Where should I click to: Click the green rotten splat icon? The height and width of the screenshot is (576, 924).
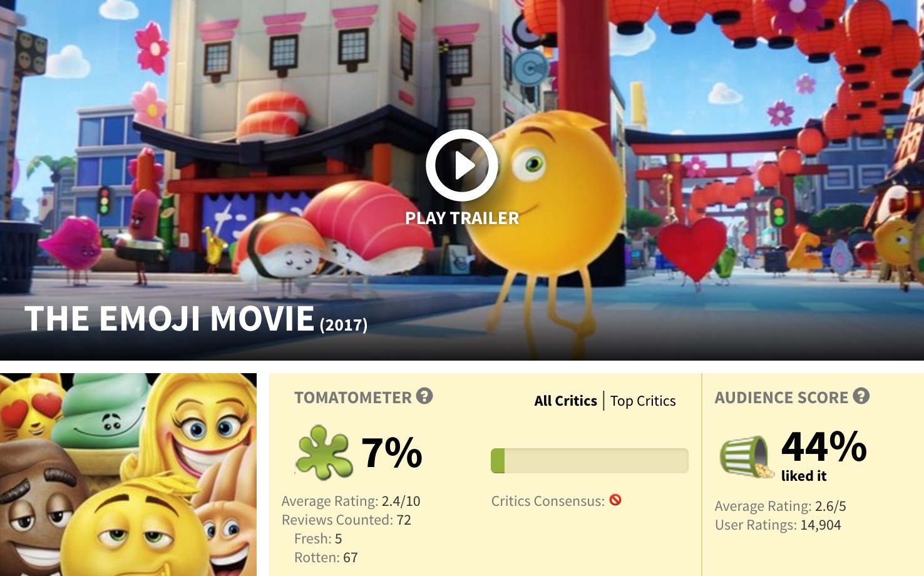322,452
